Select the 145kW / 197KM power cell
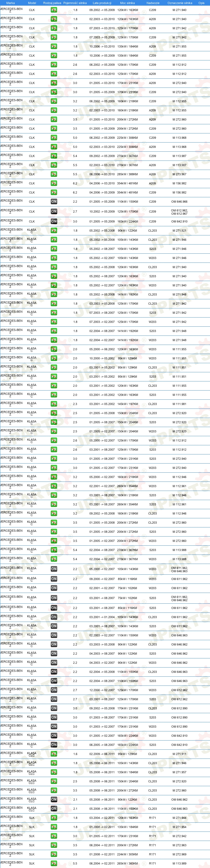 pyautogui.click(x=127, y=404)
